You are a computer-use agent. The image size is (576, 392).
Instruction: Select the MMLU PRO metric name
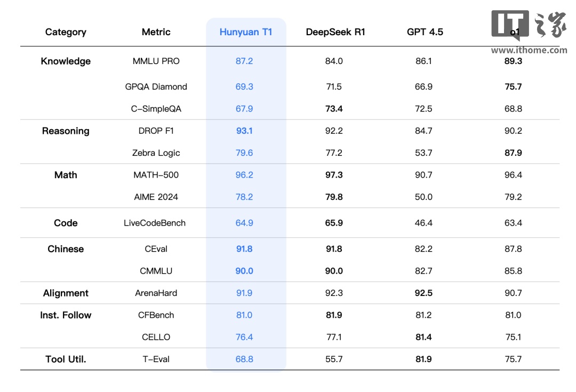(x=156, y=61)
